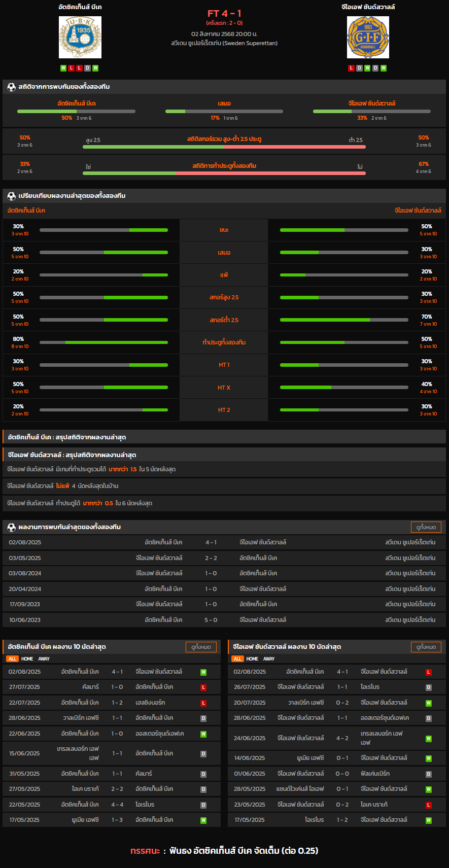This screenshot has width=449, height=868.
Task: Click the สกอร์สูง 2.5 comparison label
Action: tap(224, 297)
